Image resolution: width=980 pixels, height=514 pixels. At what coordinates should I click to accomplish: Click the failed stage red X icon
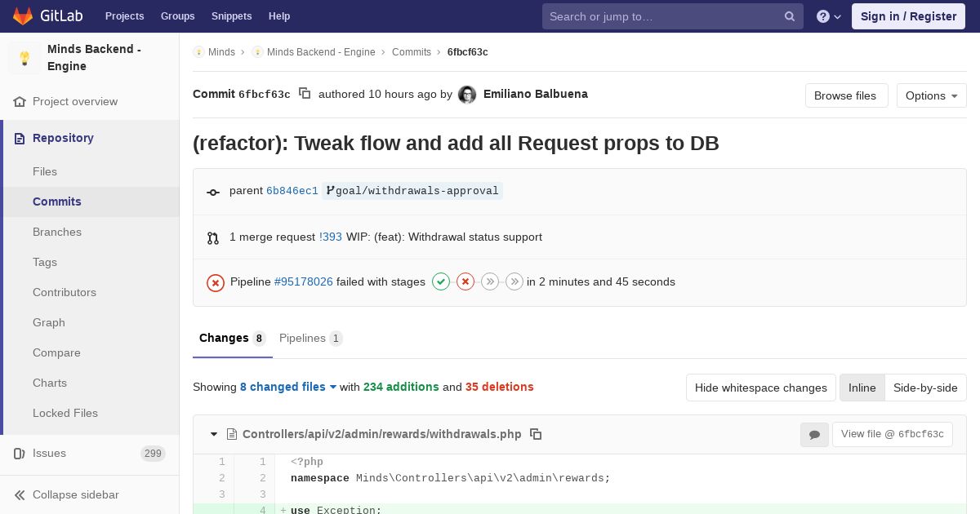[x=465, y=281]
